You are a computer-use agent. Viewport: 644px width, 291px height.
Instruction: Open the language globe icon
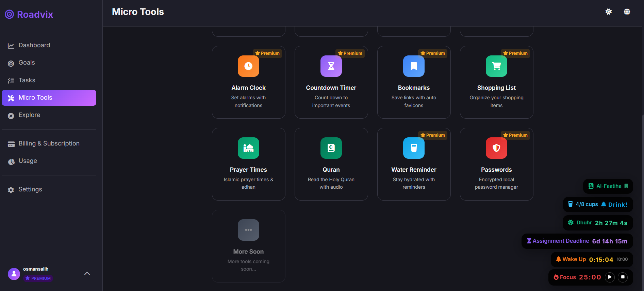[x=627, y=12]
